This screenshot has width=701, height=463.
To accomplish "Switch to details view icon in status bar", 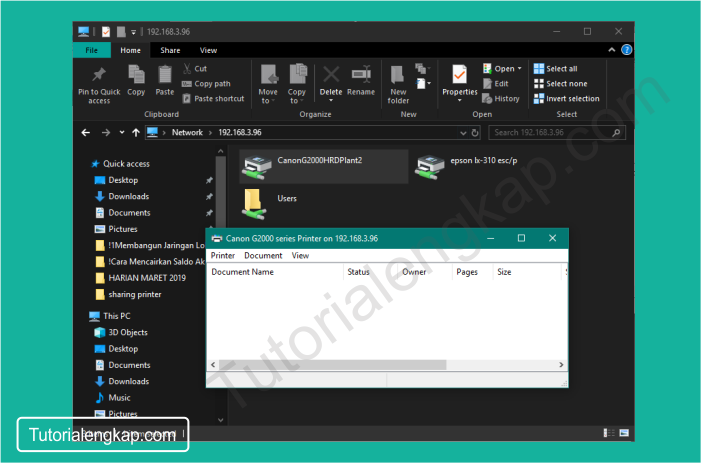I will tap(608, 433).
